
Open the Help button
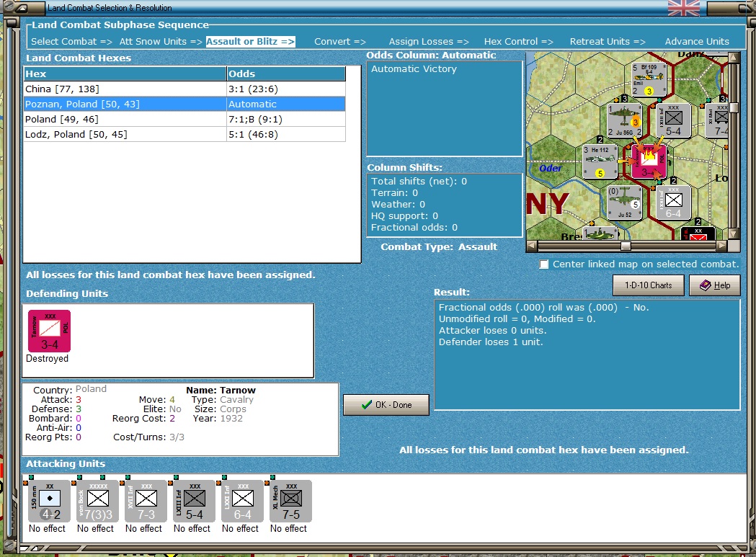tap(714, 285)
